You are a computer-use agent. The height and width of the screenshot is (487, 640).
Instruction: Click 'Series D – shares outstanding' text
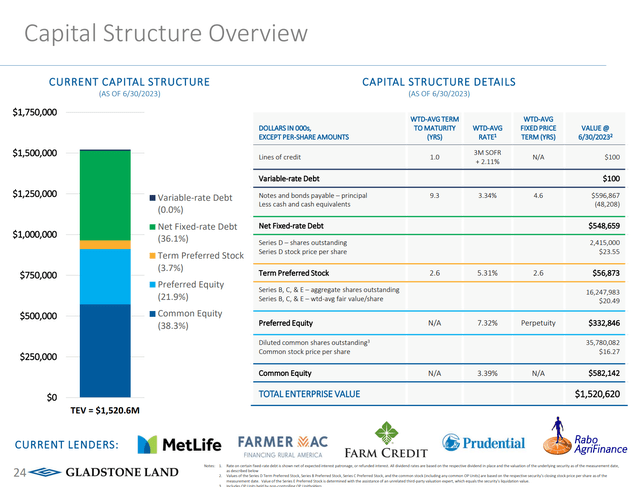[x=302, y=242]
